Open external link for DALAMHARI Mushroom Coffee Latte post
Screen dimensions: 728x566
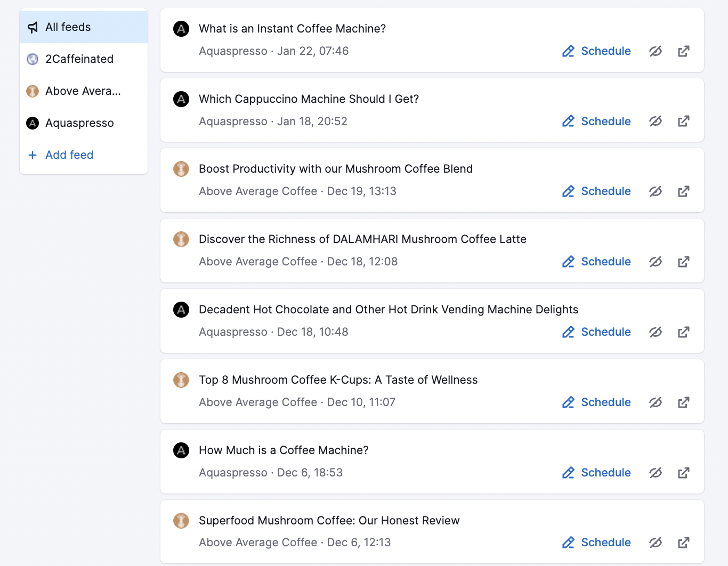tap(683, 262)
